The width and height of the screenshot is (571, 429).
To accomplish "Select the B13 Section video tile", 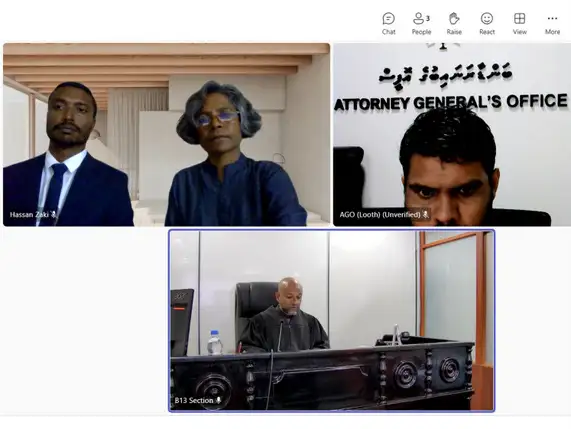I will point(331,320).
